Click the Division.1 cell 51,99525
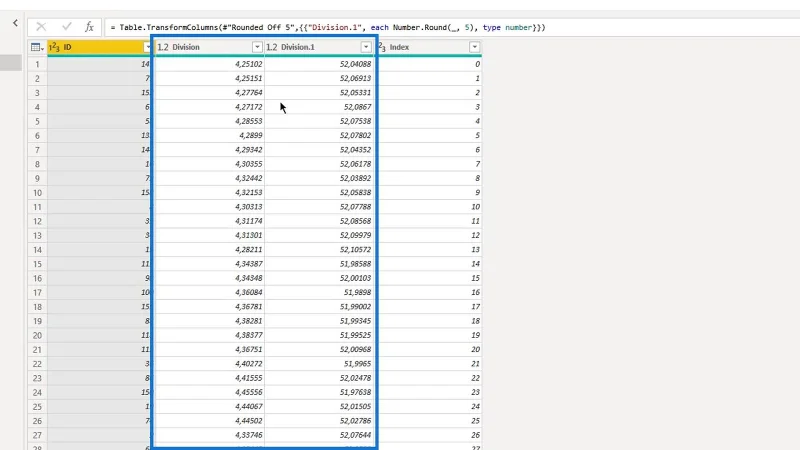 click(x=319, y=335)
